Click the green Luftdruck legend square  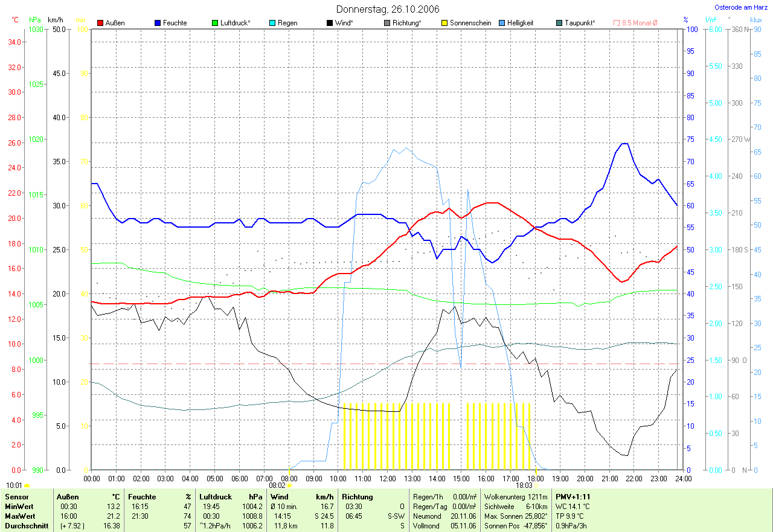[x=215, y=23]
